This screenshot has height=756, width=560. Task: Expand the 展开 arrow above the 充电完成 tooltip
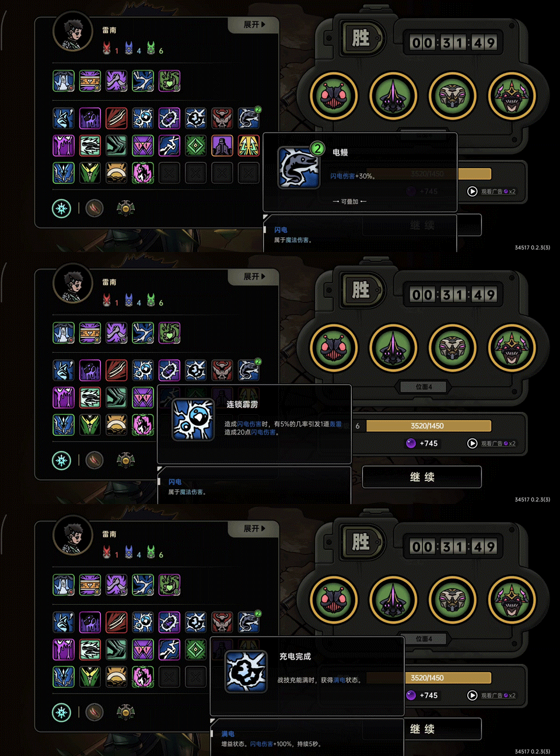point(254,528)
